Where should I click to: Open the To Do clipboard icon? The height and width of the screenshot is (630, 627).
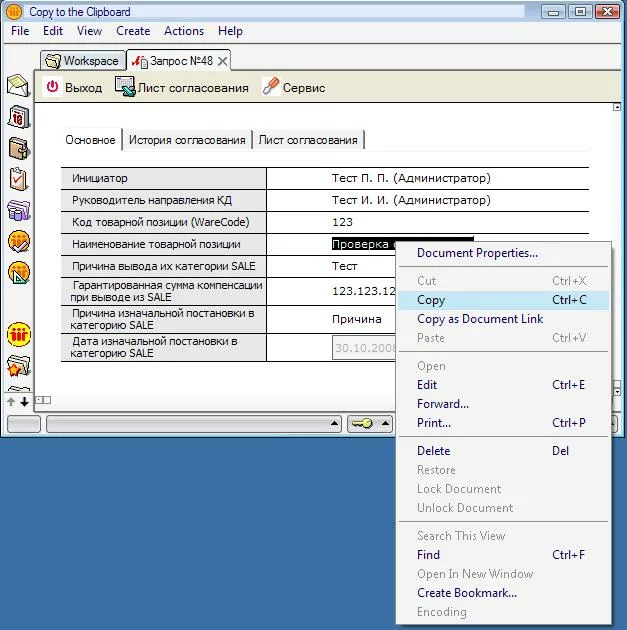point(18,179)
